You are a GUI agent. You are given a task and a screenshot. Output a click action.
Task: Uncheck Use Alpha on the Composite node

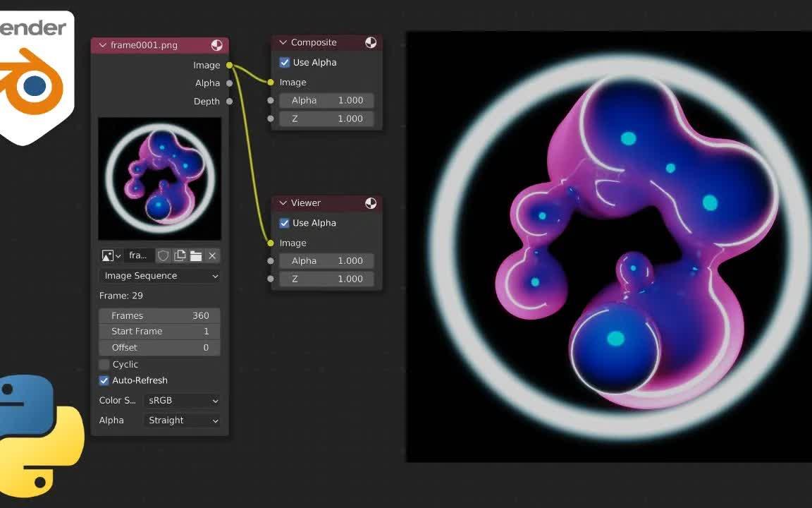click(x=284, y=62)
